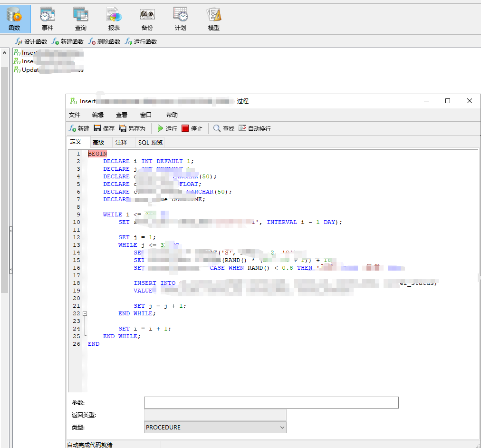Click 'DECLARE i INT DEFAULT 1;' on line 2
Viewport: 481px width, 448px height.
(148, 161)
